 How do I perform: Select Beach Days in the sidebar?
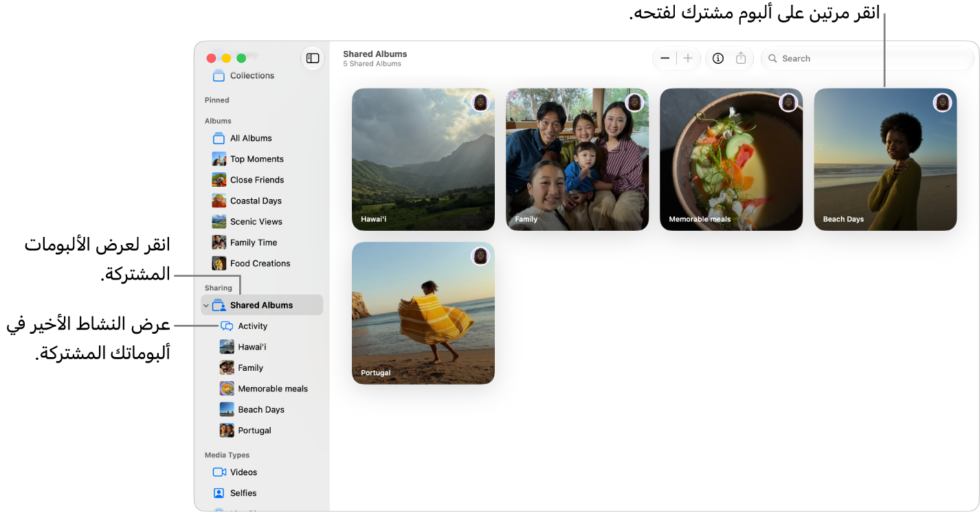coord(262,409)
